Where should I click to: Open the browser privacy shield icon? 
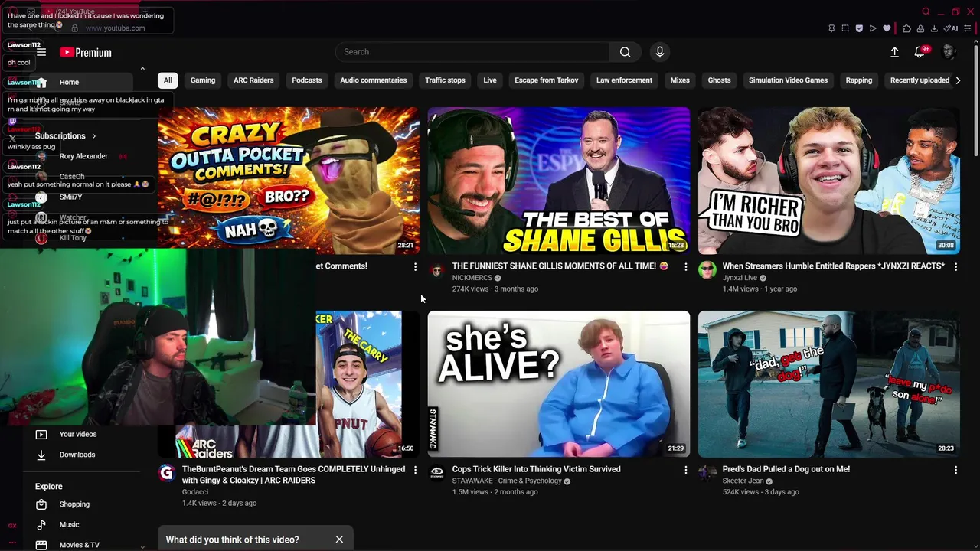pos(859,28)
